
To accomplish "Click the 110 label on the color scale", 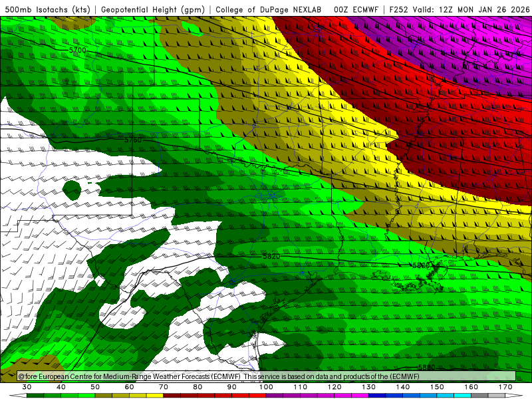I will pyautogui.click(x=301, y=387).
